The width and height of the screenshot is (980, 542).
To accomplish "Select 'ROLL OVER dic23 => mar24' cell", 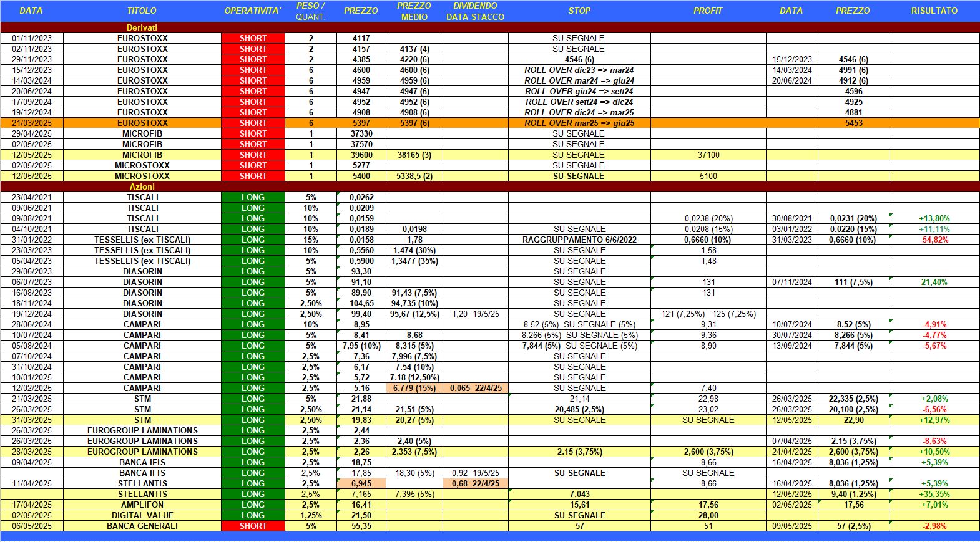I will (579, 70).
